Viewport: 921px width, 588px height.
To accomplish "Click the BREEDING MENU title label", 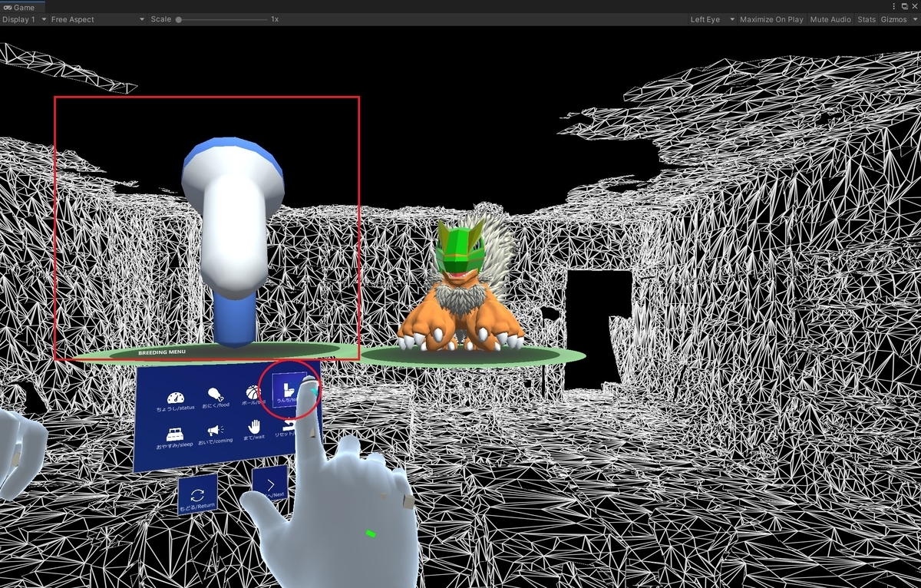I will [163, 352].
